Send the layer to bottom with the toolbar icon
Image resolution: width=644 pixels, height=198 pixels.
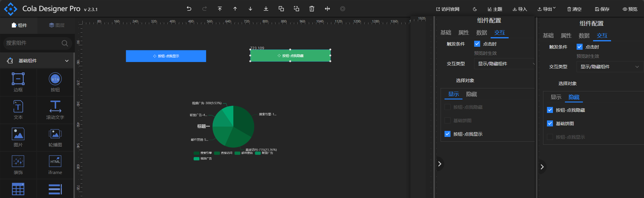tap(266, 9)
